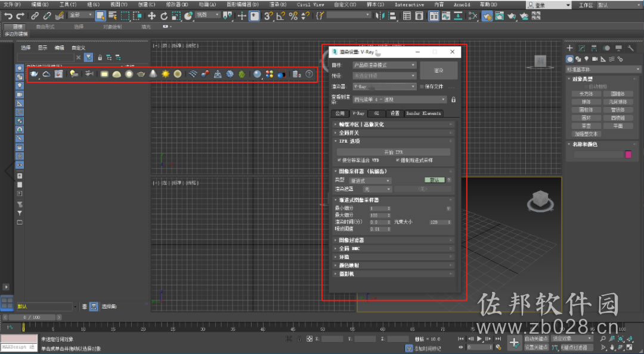Click the V-Ray teapot render icon
Screen dimensions: 644x354
click(33, 74)
